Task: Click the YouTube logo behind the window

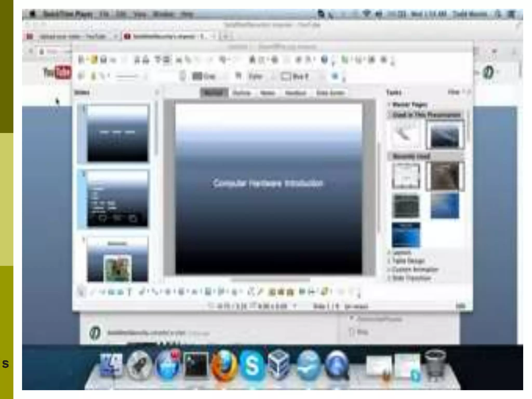Action: point(57,72)
